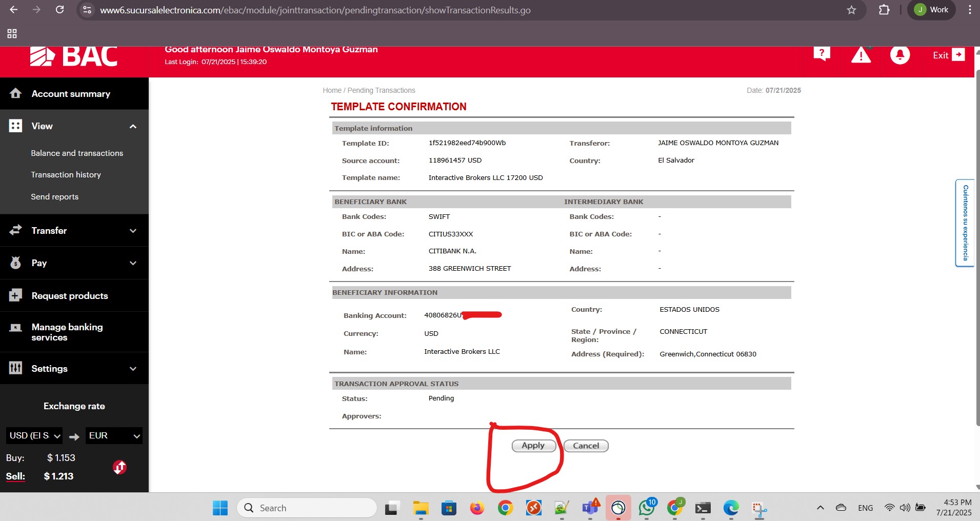Click the address Greenwich,Connecticut 06830
Screen dimensions: 980x521
click(x=708, y=354)
